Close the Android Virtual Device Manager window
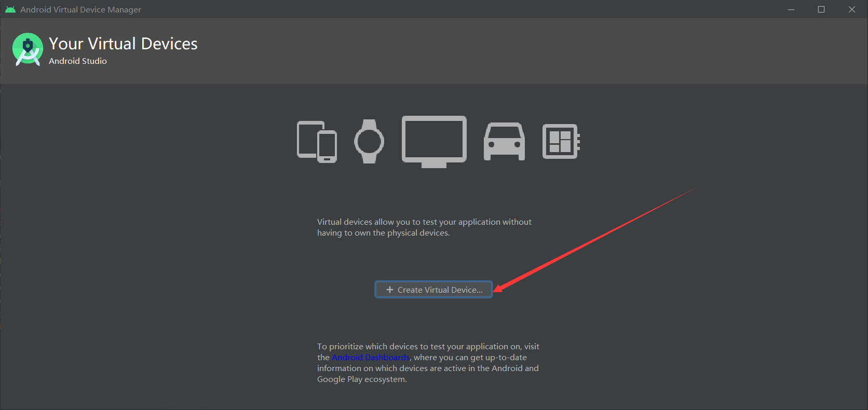868x410 pixels. tap(852, 9)
